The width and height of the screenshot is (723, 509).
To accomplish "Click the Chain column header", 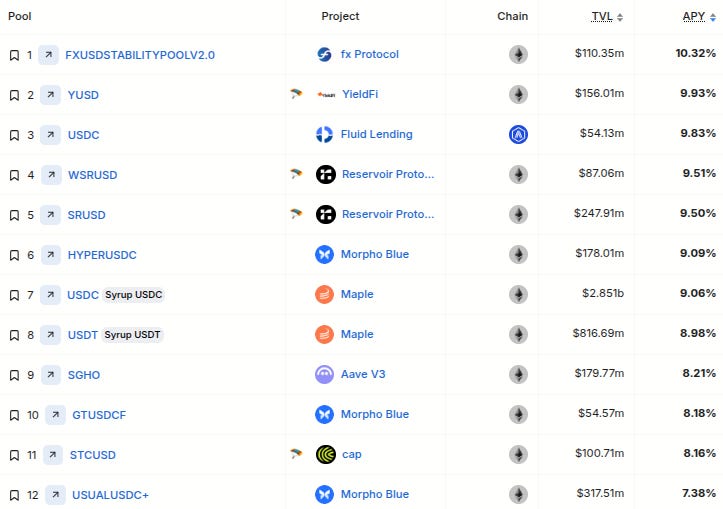I will click(x=513, y=16).
